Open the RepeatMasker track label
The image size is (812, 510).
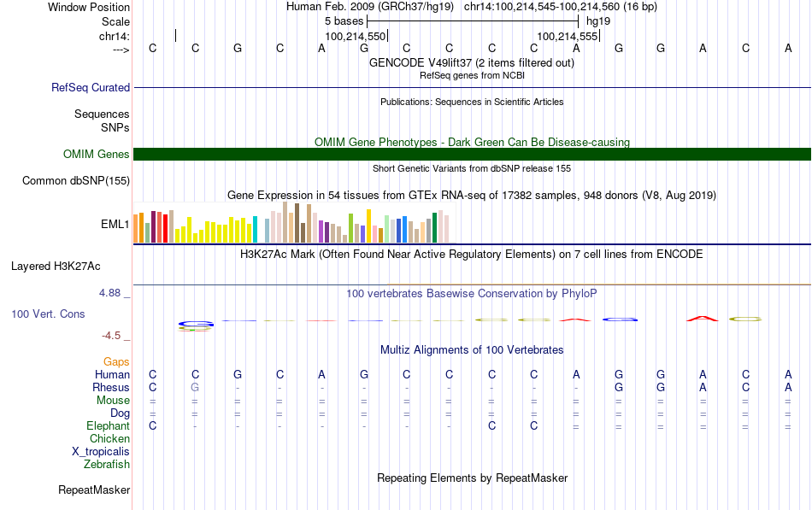(94, 489)
